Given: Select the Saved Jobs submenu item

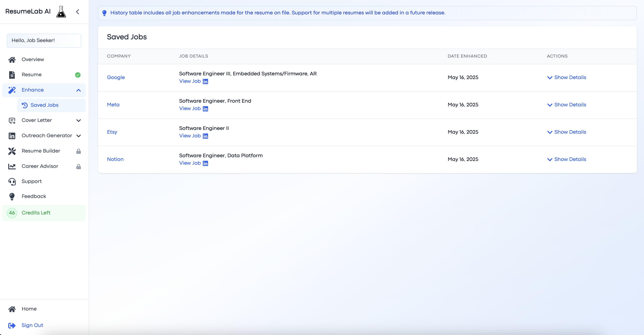Looking at the screenshot, I should coord(45,105).
